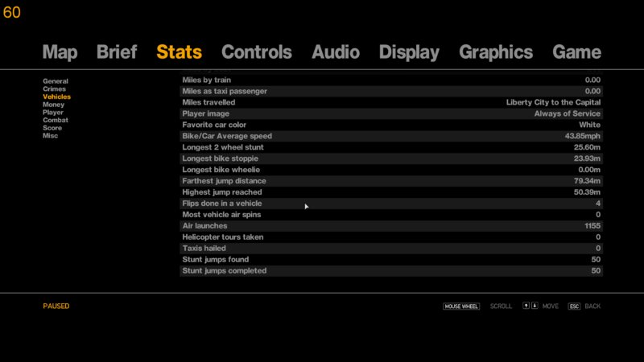Click the BACK label
The height and width of the screenshot is (362, 644).
coord(592,306)
